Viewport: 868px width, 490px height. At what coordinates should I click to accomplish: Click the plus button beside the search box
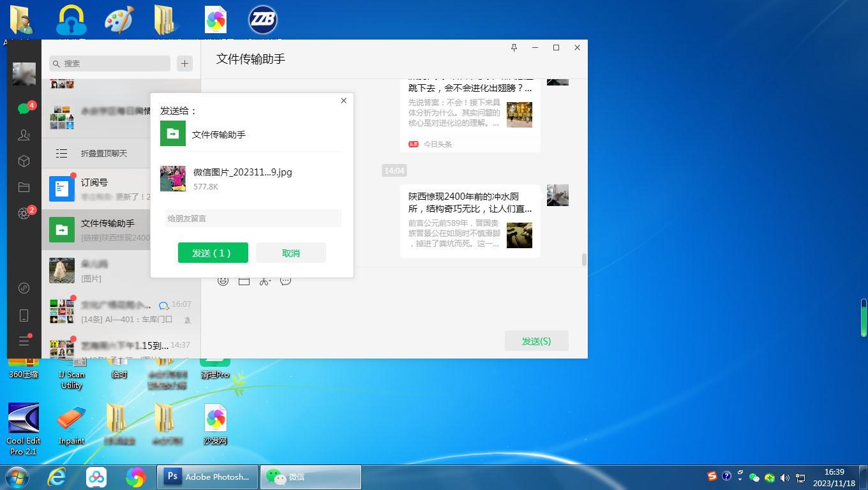184,63
